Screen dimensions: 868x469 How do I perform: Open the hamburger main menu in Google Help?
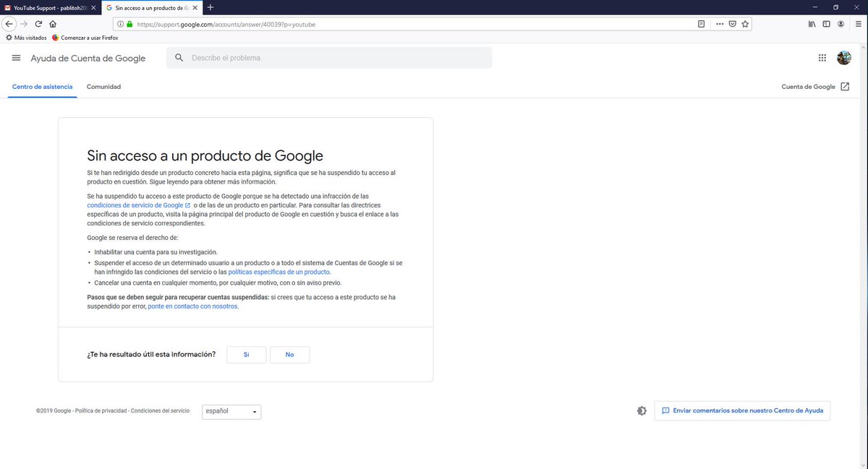point(17,58)
